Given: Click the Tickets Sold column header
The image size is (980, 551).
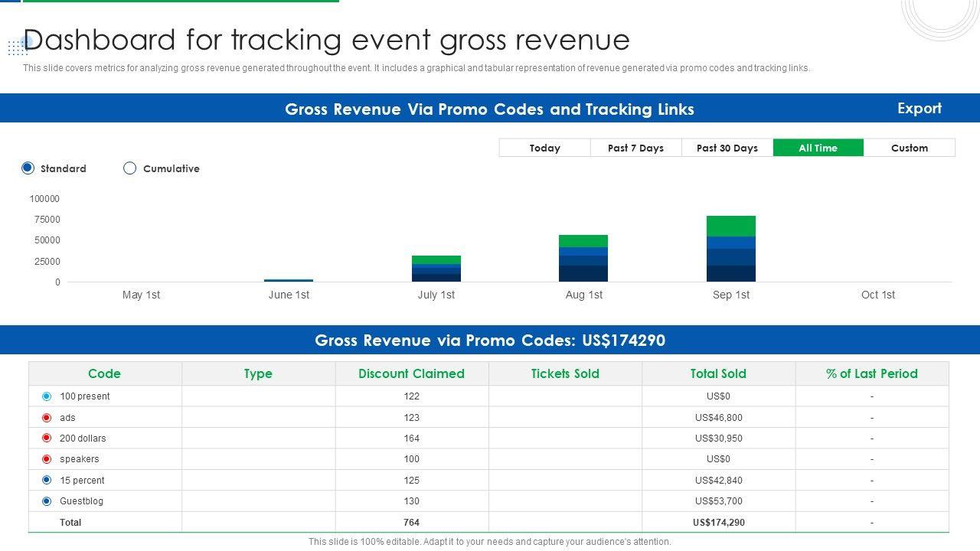Looking at the screenshot, I should coord(565,373).
